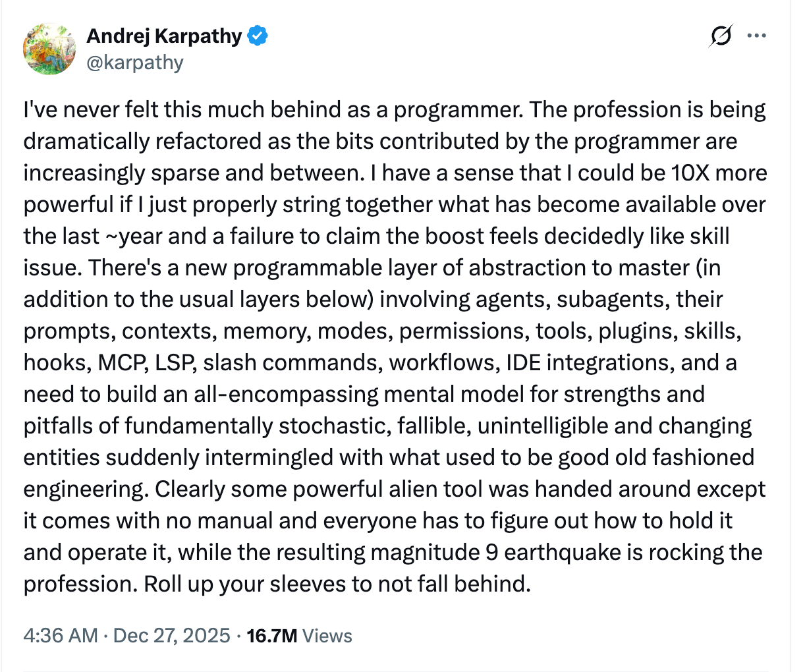805x672 pixels.
Task: Click the word "unintelligible" in the tweet
Action: point(543,426)
